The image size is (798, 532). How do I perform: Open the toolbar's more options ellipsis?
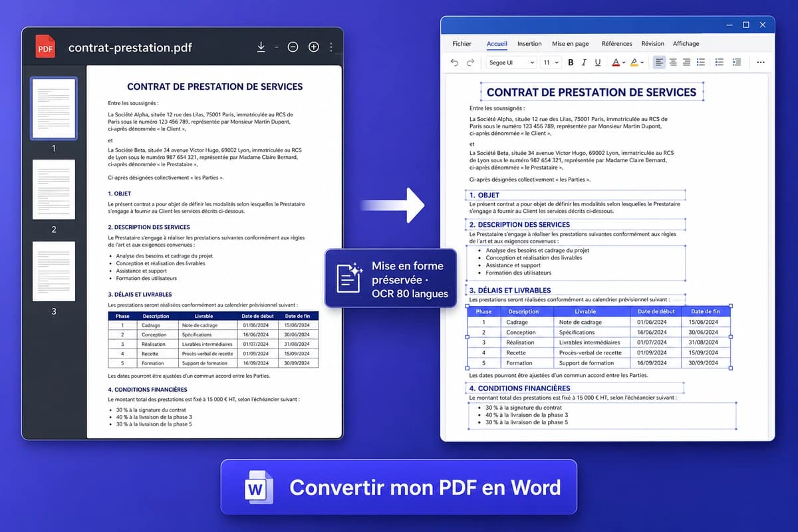[x=761, y=63]
